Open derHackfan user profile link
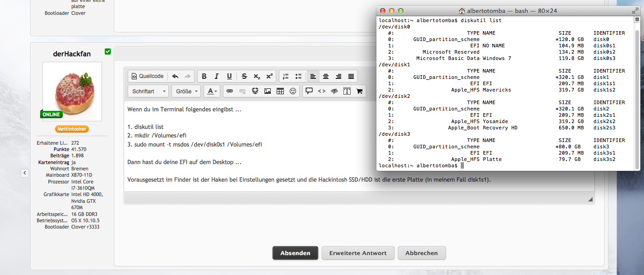644x275 pixels. (x=72, y=54)
